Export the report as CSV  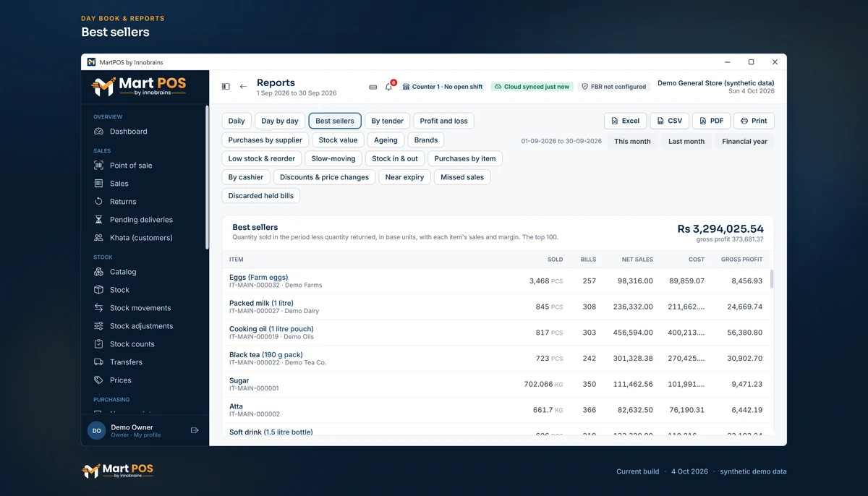669,121
